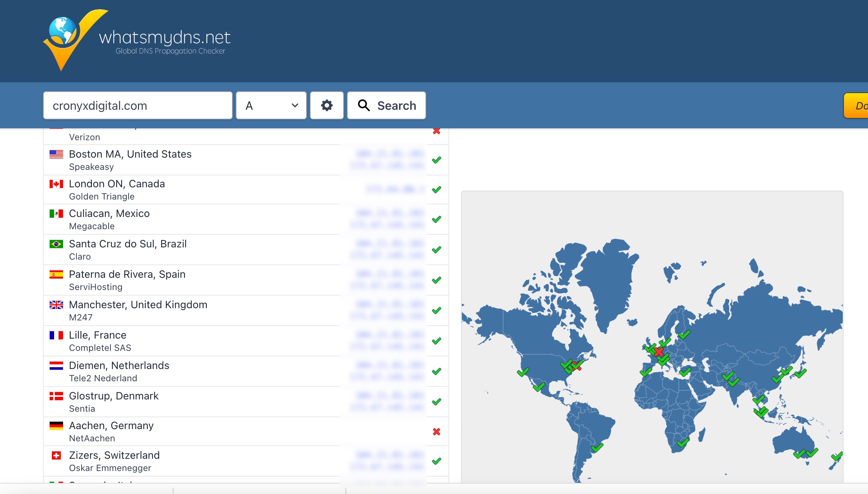The width and height of the screenshot is (868, 494).
Task: Open the record type A dropdown
Action: click(x=271, y=106)
